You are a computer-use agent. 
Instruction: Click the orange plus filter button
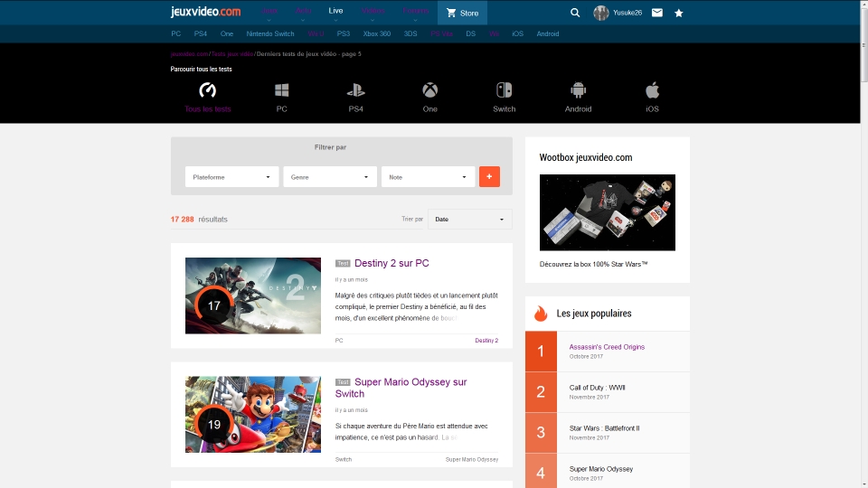tap(489, 177)
